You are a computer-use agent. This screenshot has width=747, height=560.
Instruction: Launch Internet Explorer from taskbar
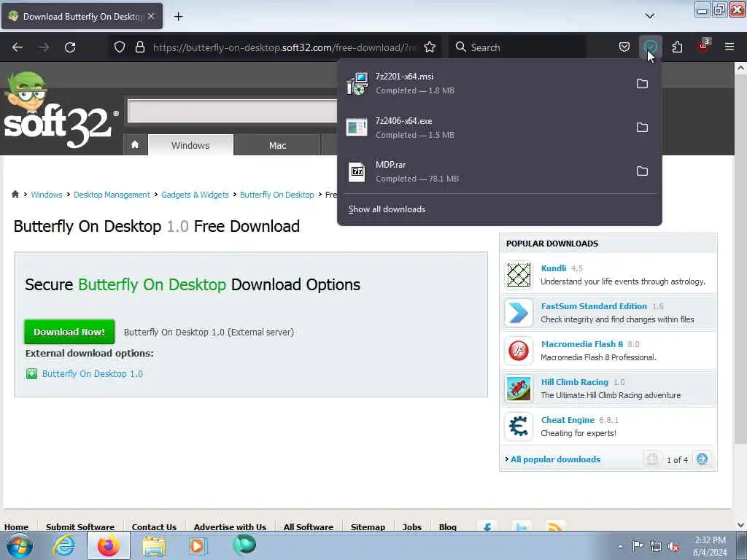tap(64, 545)
